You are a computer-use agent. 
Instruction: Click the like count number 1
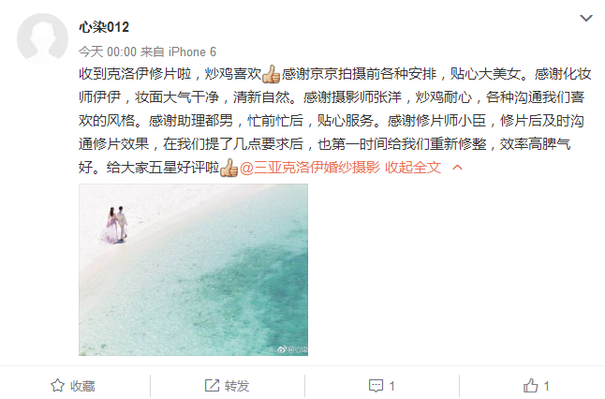click(x=546, y=386)
